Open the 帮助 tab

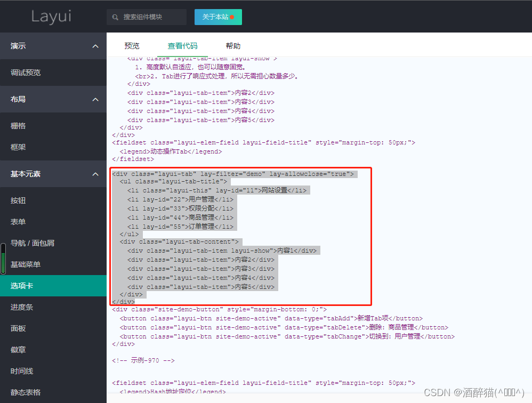click(x=233, y=45)
